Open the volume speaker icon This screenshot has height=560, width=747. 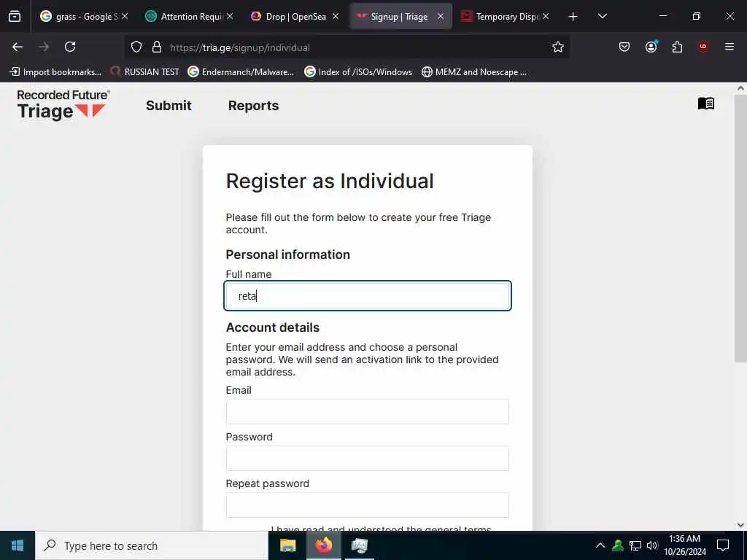pyautogui.click(x=651, y=545)
